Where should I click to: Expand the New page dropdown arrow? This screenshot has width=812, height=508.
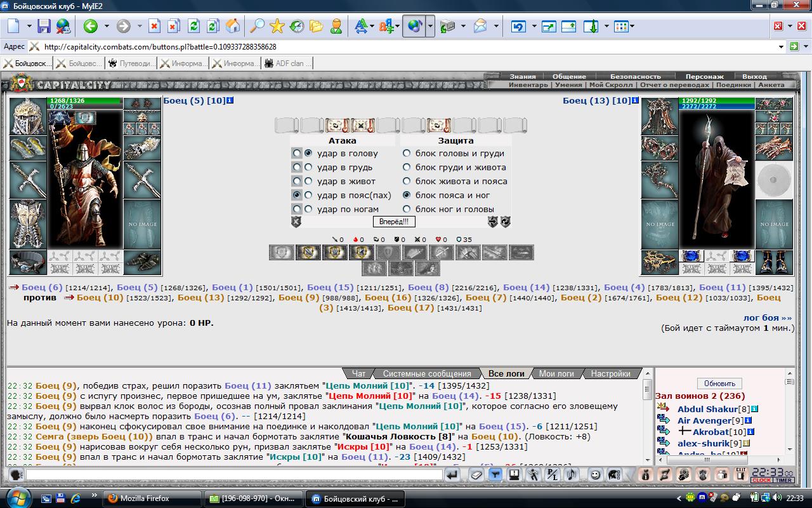pos(29,26)
